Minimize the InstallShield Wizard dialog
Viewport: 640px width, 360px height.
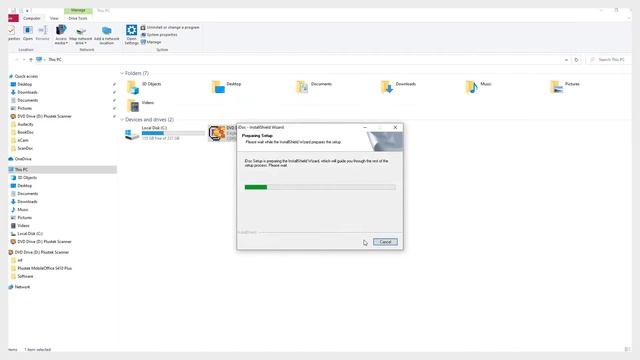click(x=365, y=127)
